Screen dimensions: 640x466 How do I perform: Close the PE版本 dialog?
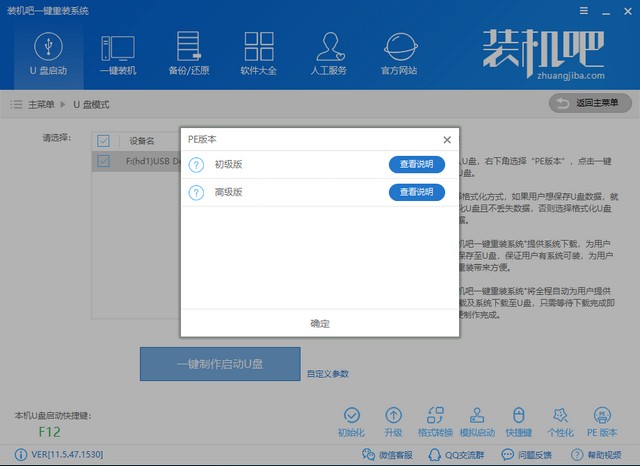click(446, 139)
